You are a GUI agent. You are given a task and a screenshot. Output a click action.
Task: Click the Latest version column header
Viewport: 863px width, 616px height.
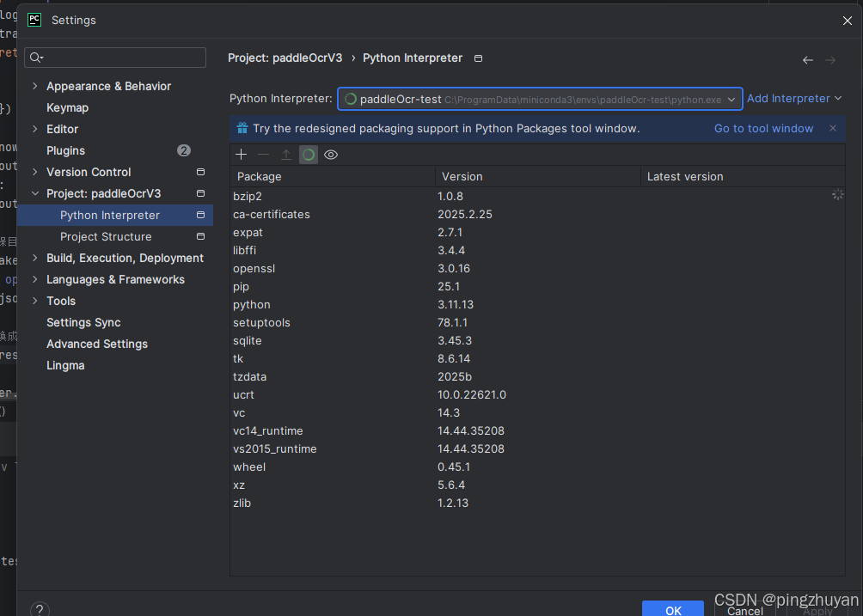(743, 176)
